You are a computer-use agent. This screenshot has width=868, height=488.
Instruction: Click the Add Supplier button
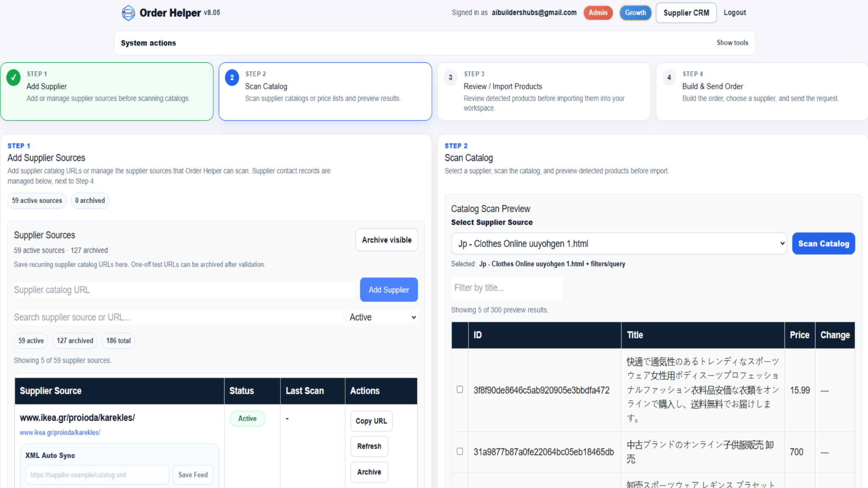click(389, 290)
